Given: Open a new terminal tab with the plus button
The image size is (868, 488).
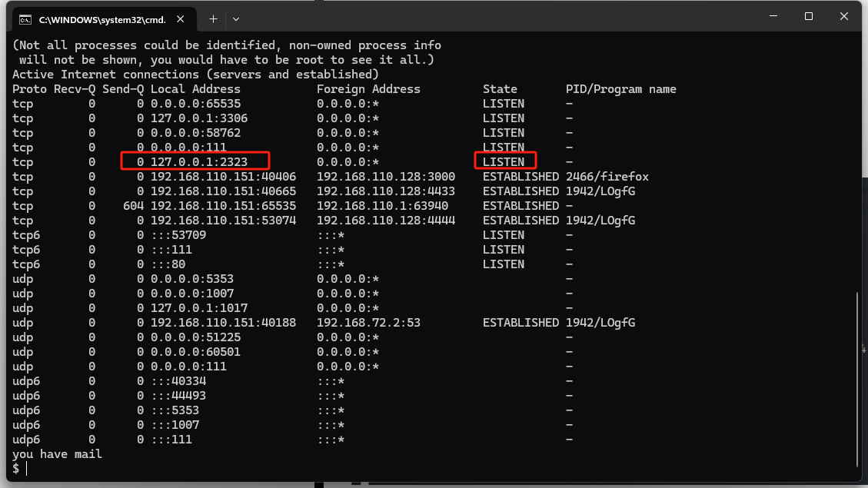Looking at the screenshot, I should point(213,18).
